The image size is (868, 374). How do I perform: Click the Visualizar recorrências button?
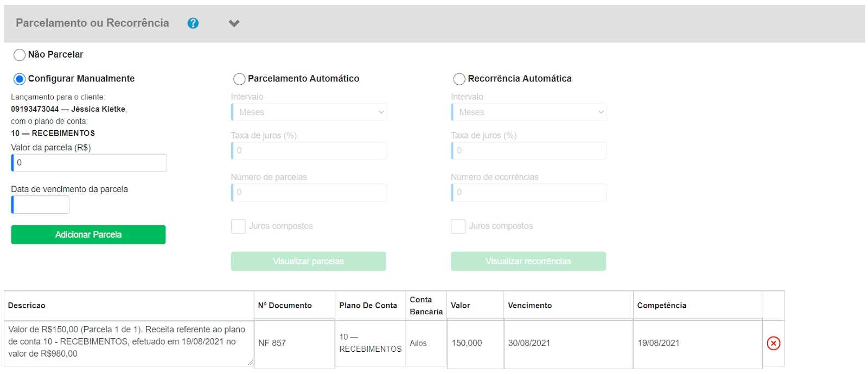point(528,261)
